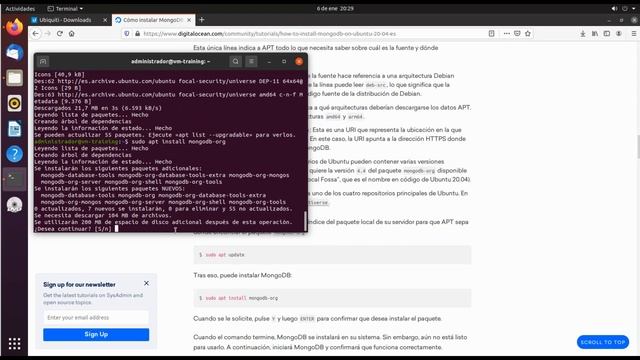Launch Thunderbird mail from the dock

14,53
